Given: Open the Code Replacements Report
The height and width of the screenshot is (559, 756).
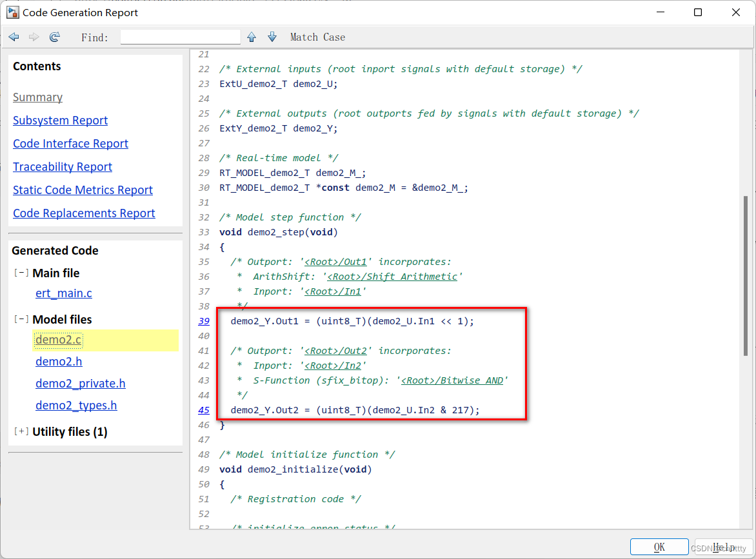Looking at the screenshot, I should click(84, 213).
